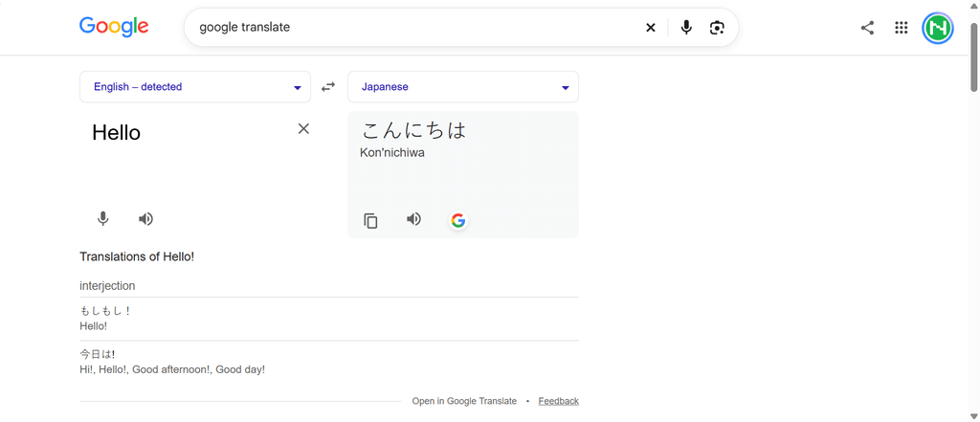This screenshot has height=422, width=980.
Task: Use translate by voice microphone
Action: [x=103, y=219]
